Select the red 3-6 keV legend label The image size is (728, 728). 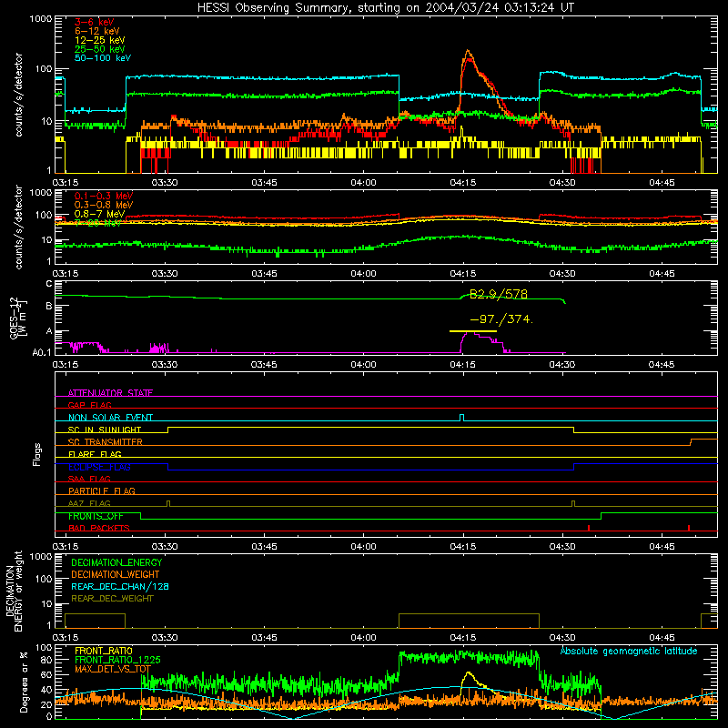coord(94,22)
